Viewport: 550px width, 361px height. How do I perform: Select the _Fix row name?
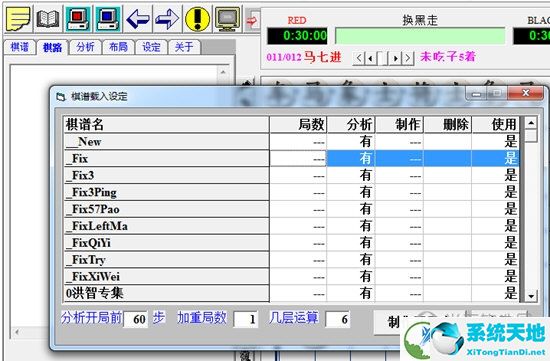(166, 159)
